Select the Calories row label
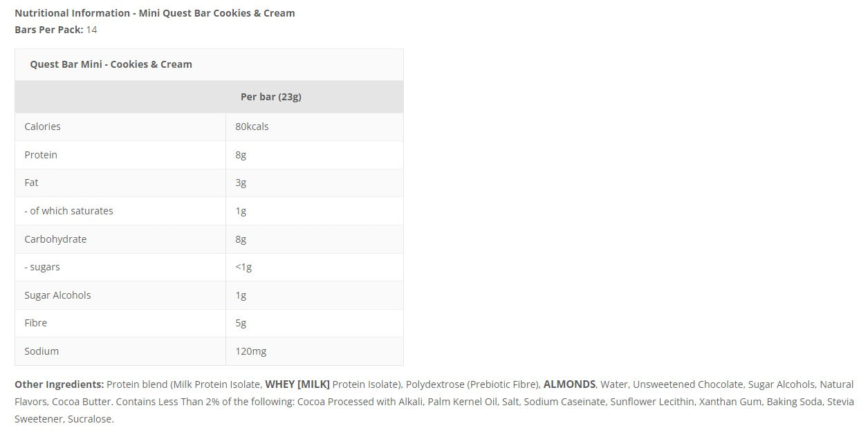Viewport: 868px width, 437px height. 42,127
